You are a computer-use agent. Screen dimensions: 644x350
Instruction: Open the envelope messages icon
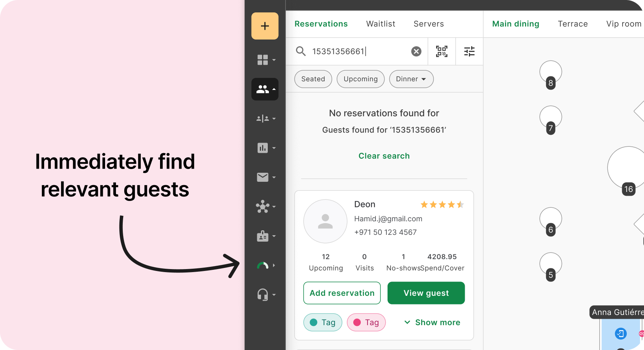263,177
